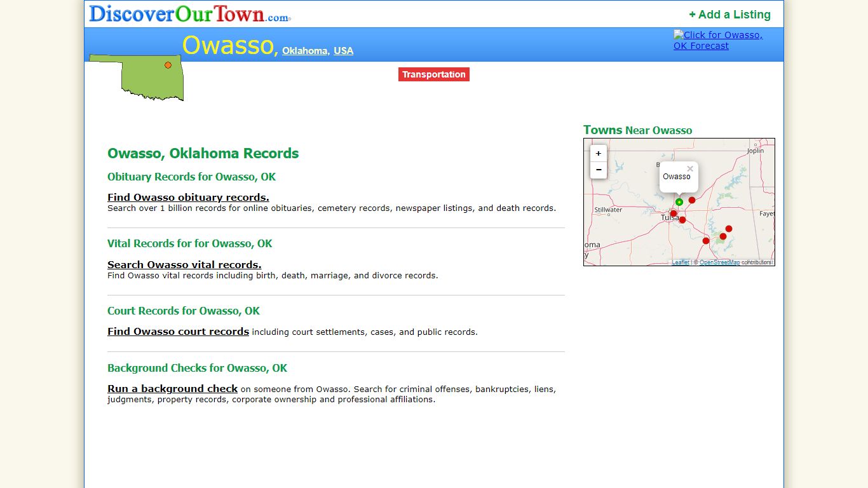The image size is (868, 488).
Task: Open Find Owasso court records
Action: pos(178,331)
